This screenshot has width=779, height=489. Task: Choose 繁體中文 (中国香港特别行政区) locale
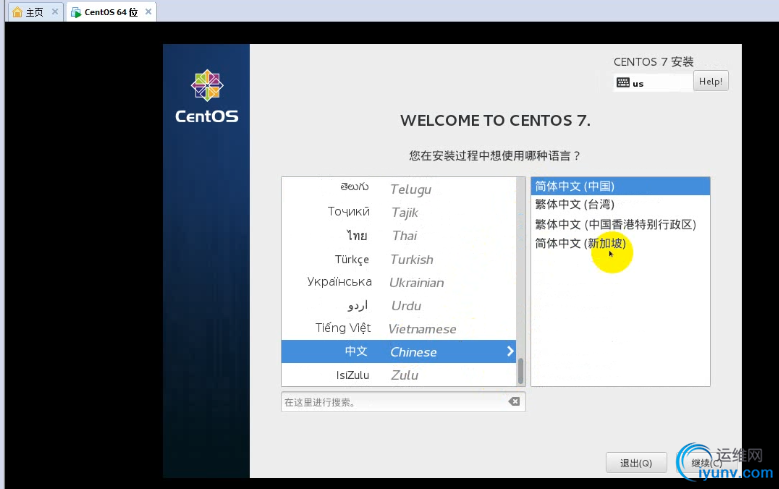(621, 224)
